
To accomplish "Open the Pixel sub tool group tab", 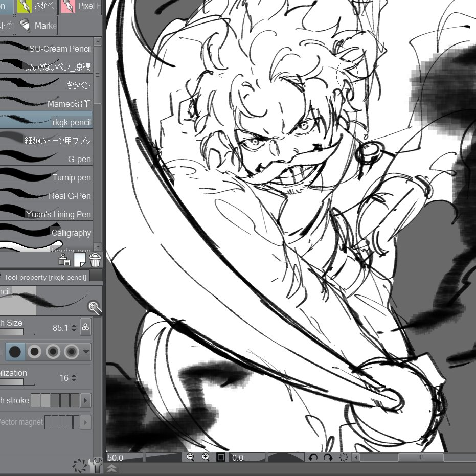I will 81,6.
